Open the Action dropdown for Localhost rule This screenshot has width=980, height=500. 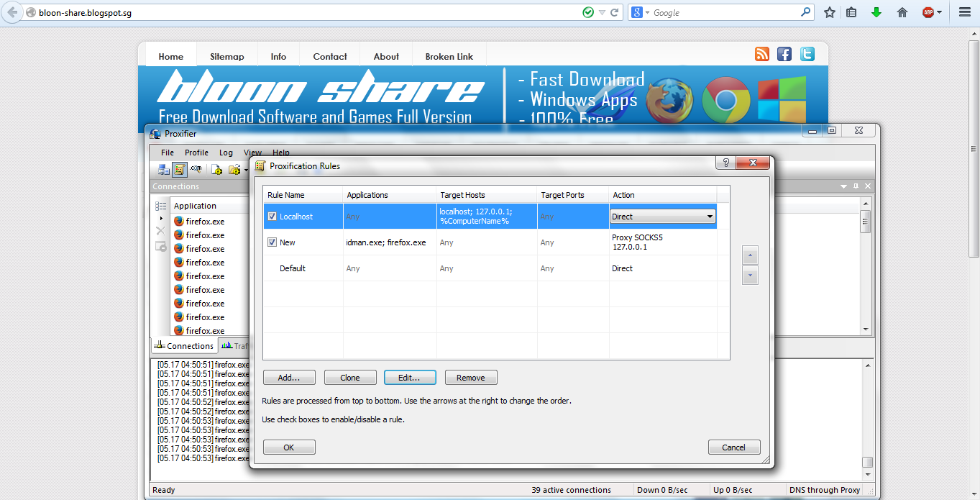click(x=710, y=217)
